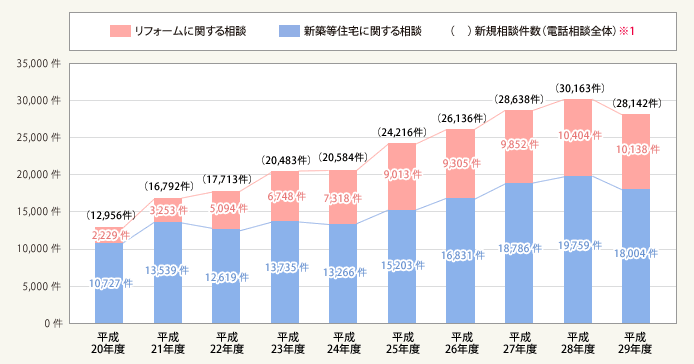Screen dimensions: 694x364
Task: Click the total label (12,956件)
Action: pos(110,216)
